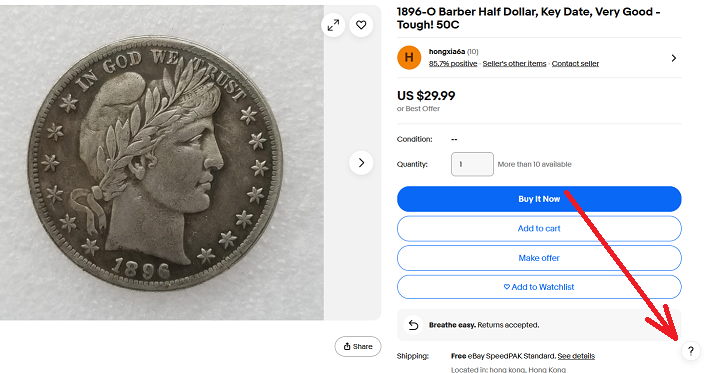This screenshot has width=707, height=373.
Task: Open the help question mark icon
Action: [690, 351]
